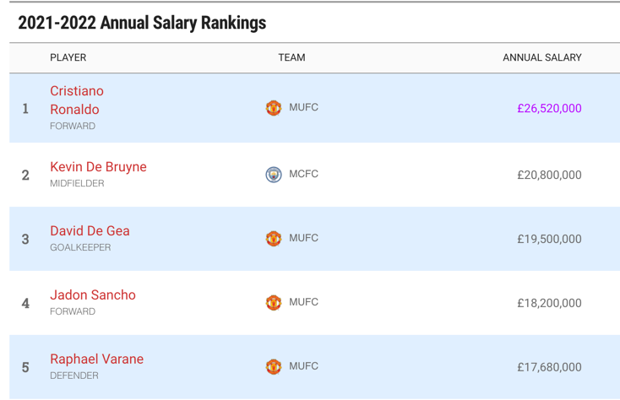Click Manchester United crest in Jadon Sancho row

[273, 303]
